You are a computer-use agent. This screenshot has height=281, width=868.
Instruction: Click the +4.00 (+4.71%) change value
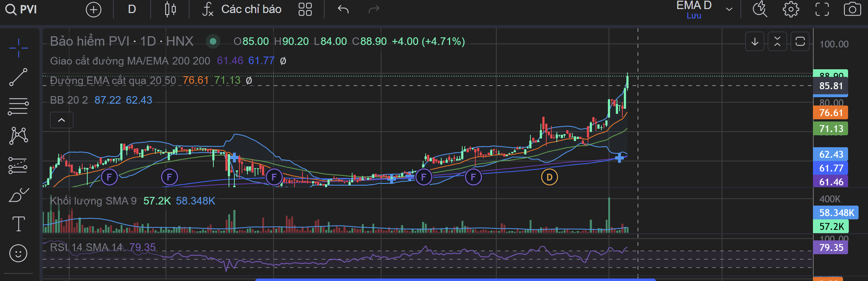tap(428, 41)
